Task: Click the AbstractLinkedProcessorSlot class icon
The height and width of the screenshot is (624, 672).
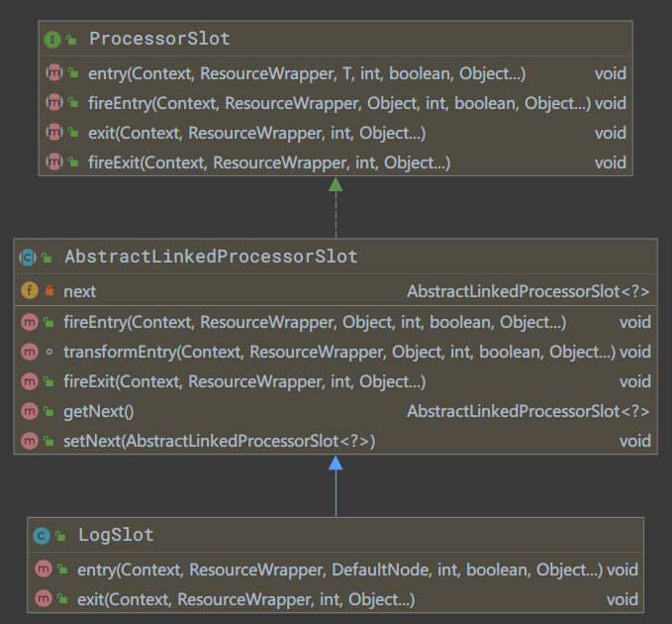Action: click(28, 258)
